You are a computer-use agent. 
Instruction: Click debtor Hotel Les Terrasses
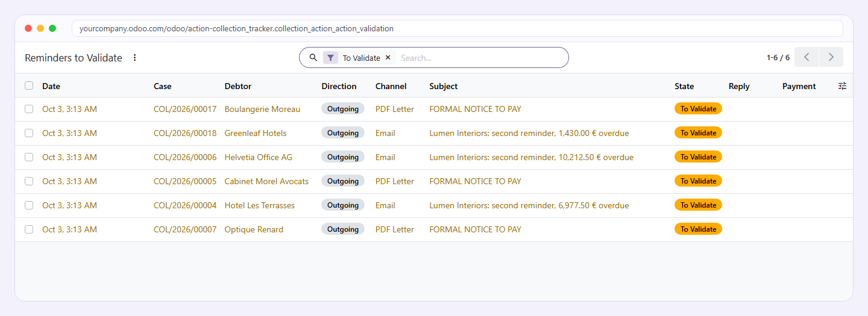[260, 205]
